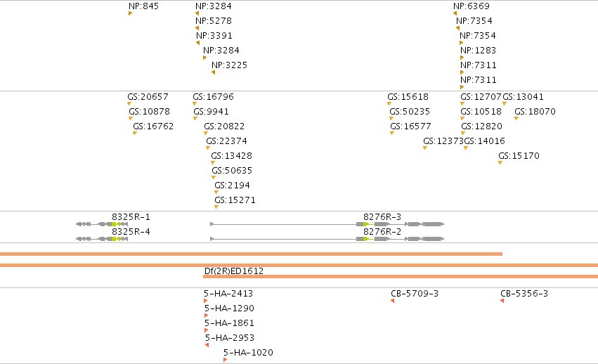Open the GS:20657 feature label
598x364 pixels.
click(x=148, y=97)
